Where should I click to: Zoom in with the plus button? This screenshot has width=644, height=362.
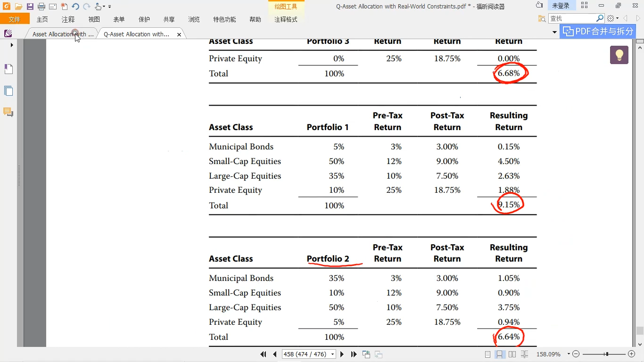[631, 354]
